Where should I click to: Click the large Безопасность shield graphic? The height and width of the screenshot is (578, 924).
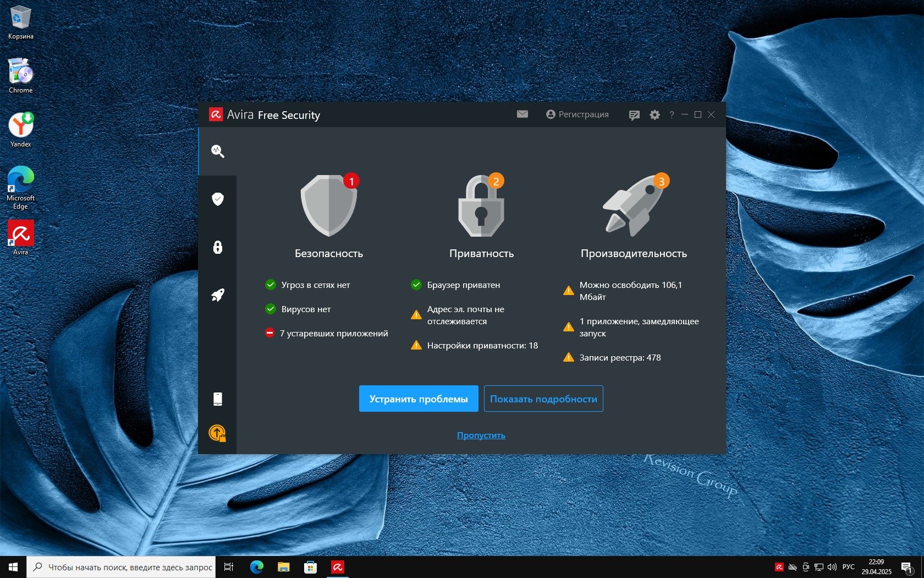tap(329, 206)
